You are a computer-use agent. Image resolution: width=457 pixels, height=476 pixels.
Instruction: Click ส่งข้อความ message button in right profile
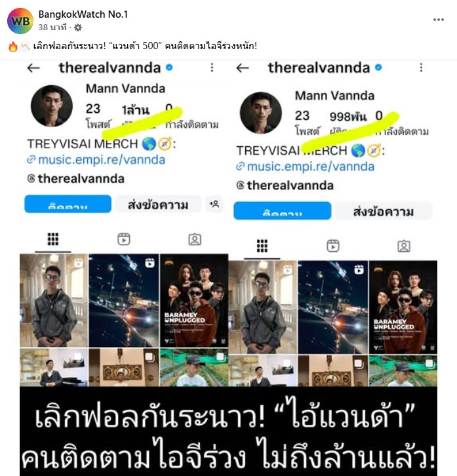tap(384, 211)
